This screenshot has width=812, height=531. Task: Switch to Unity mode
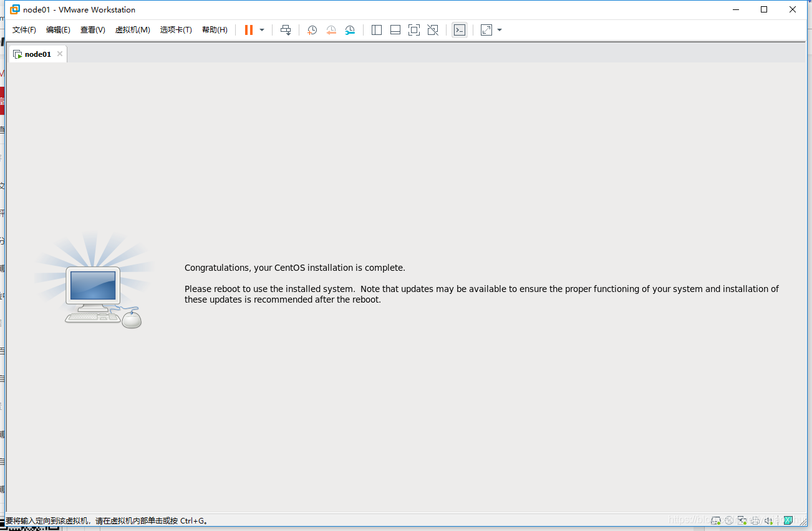[433, 30]
